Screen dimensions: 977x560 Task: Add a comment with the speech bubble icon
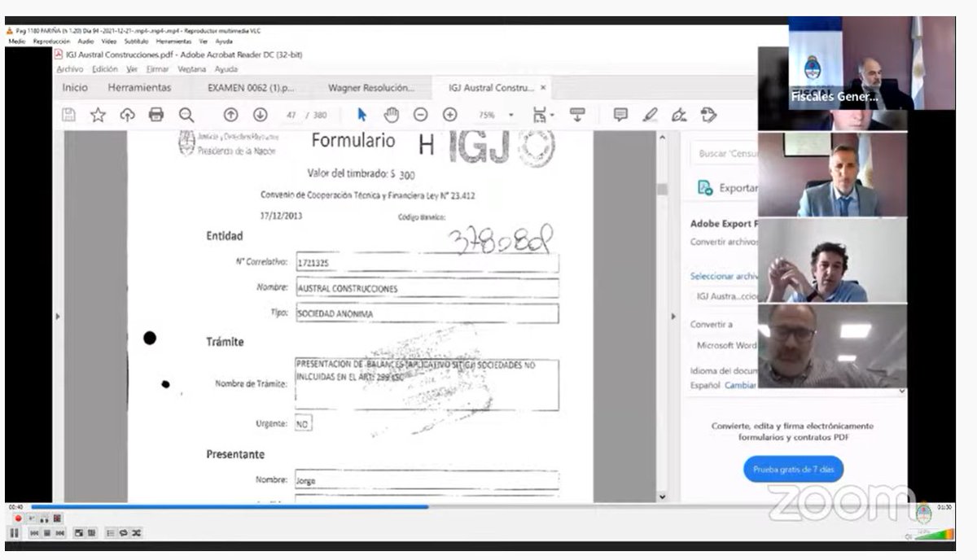tap(620, 115)
